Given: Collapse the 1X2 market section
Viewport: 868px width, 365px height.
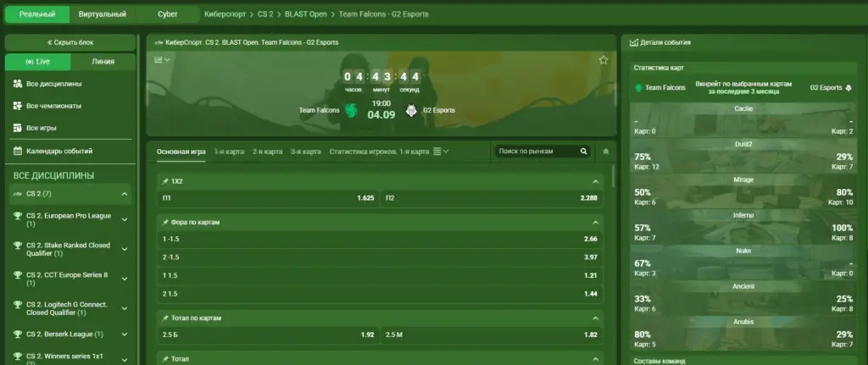Looking at the screenshot, I should [x=596, y=181].
